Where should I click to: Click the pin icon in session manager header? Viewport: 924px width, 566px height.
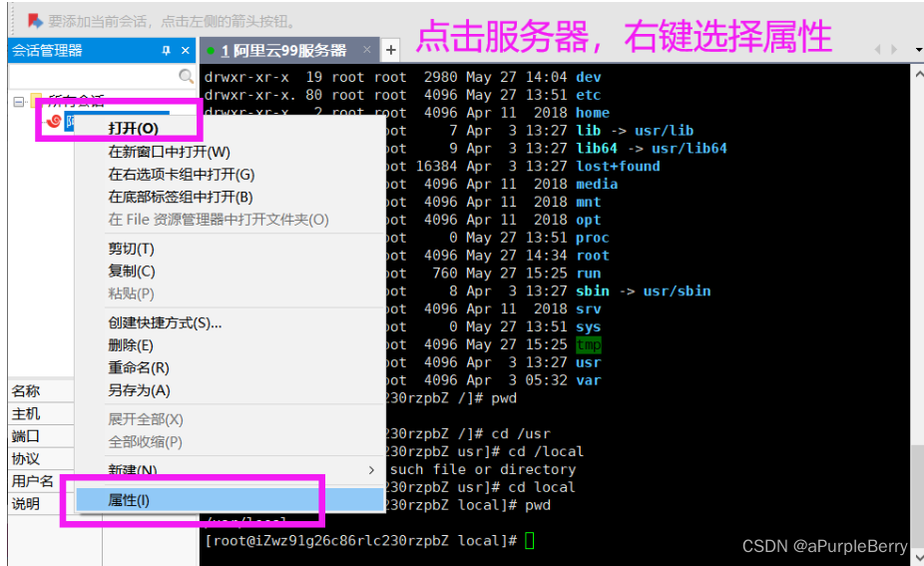(167, 51)
